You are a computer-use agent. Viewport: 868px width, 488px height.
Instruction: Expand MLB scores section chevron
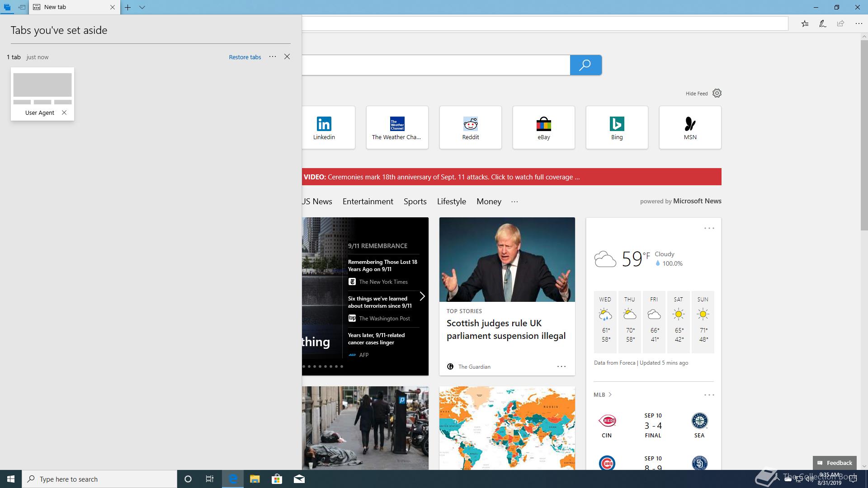click(x=610, y=394)
